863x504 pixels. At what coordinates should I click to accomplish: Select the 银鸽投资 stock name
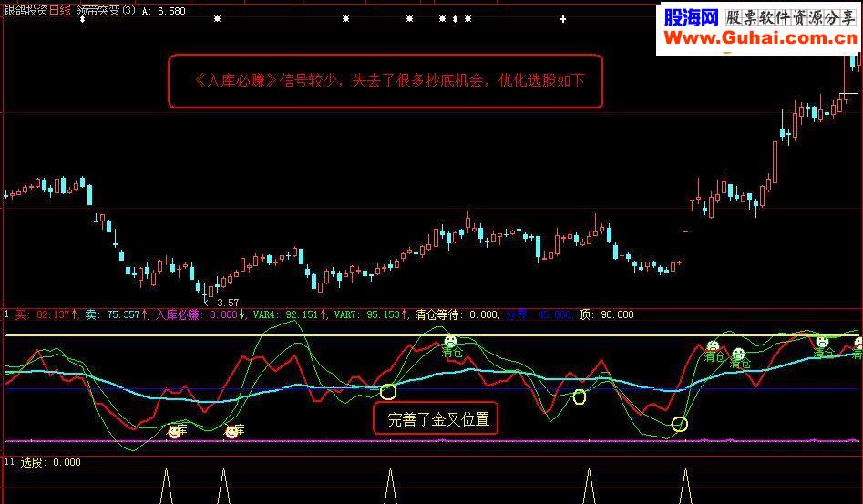click(x=26, y=10)
